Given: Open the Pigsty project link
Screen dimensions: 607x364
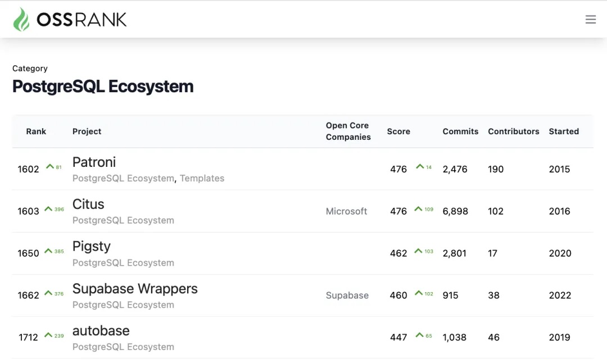Looking at the screenshot, I should (91, 247).
